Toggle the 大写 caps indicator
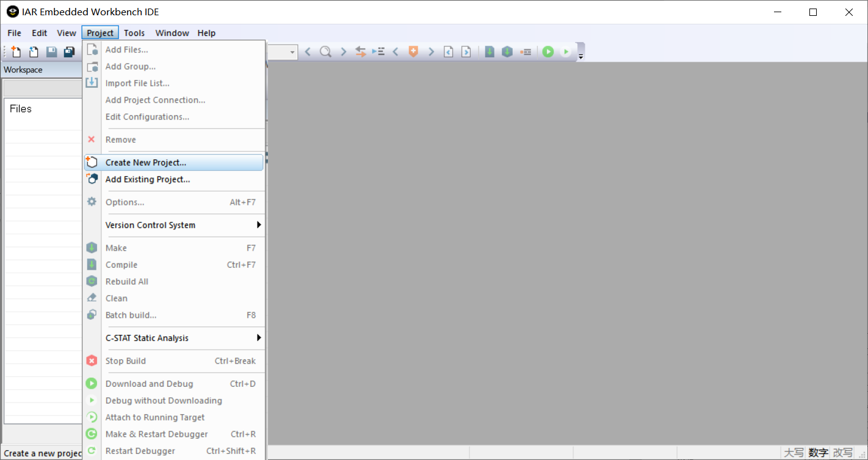Screen dimensions: 868x460 point(795,453)
